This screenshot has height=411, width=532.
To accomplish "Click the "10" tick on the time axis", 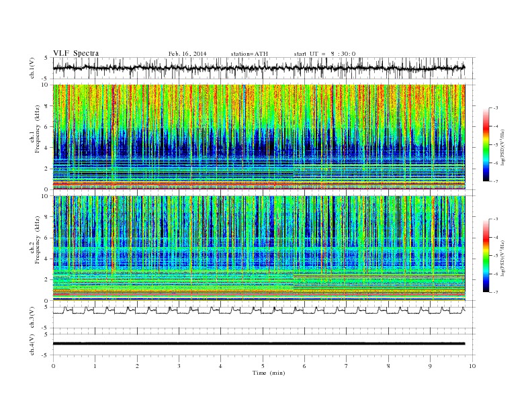I will (472, 366).
